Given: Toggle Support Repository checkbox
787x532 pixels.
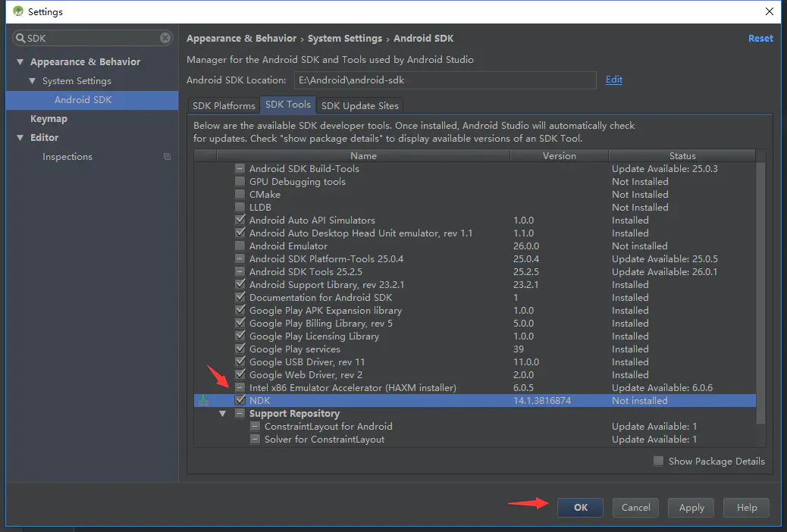Looking at the screenshot, I should 240,414.
